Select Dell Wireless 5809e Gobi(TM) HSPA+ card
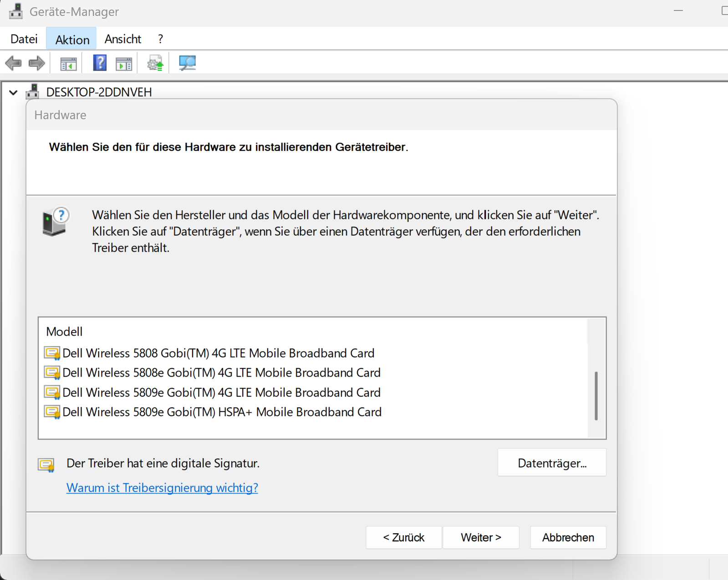The image size is (728, 580). tap(222, 412)
